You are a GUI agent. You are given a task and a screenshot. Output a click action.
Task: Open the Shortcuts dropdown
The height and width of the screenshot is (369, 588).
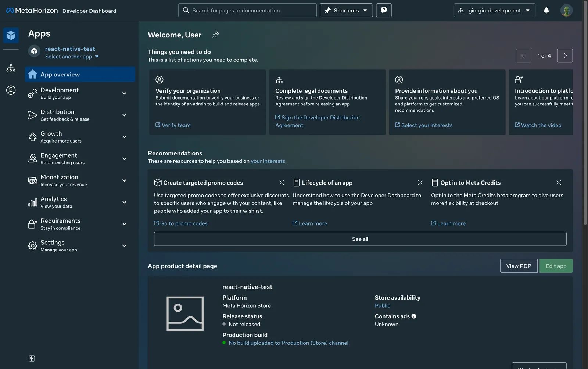pos(346,10)
